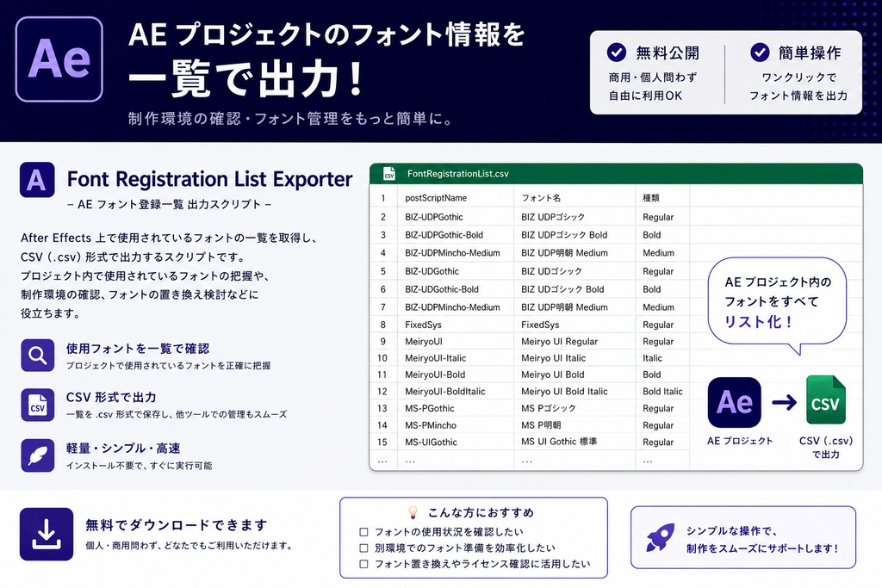Click the 簡単操作 label
This screenshot has width=882, height=588.
coord(810,53)
